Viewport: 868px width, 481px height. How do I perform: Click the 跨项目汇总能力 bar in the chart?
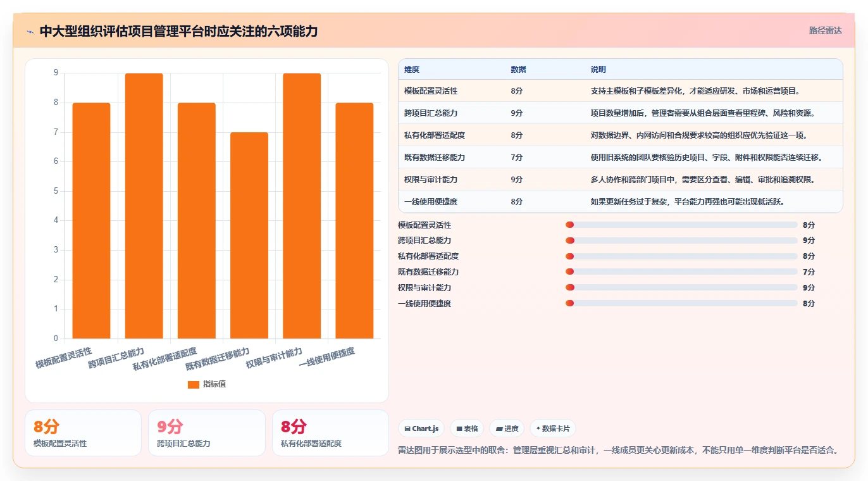tap(144, 206)
